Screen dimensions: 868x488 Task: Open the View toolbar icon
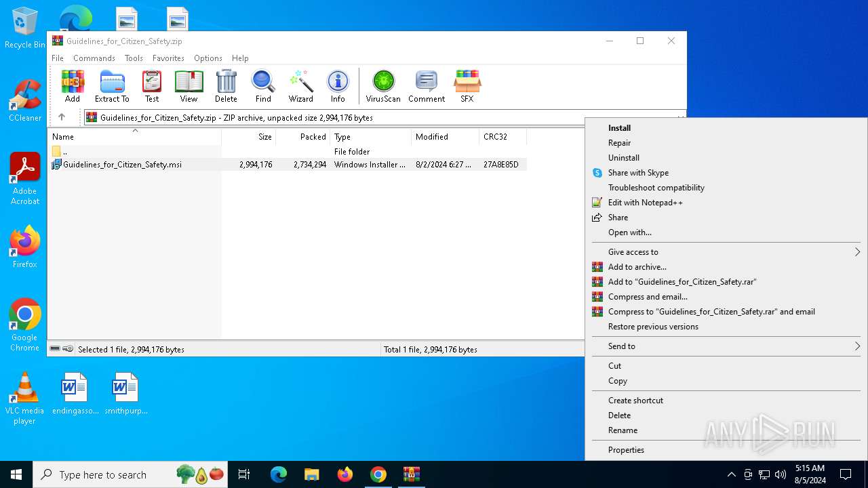click(189, 87)
